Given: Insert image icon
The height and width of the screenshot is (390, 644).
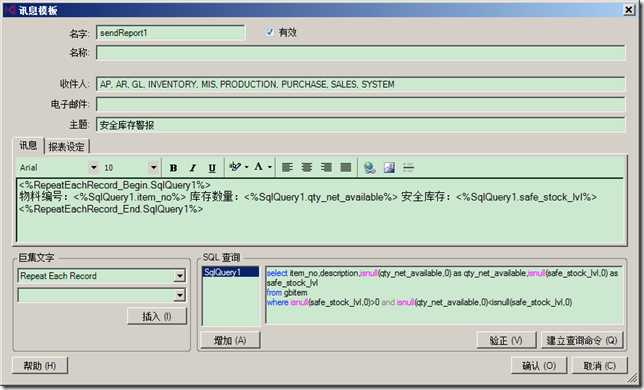Looking at the screenshot, I should click(389, 167).
